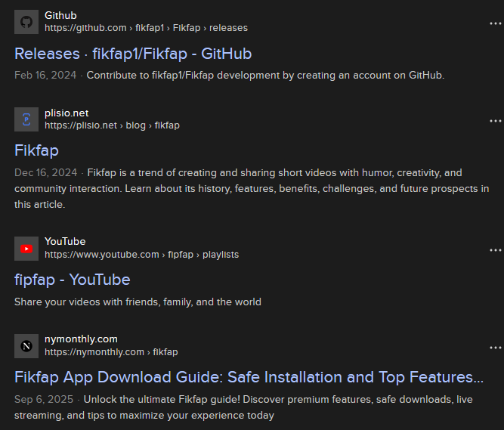Open the fipfap - YouTube title link
The height and width of the screenshot is (430, 504).
tap(73, 280)
